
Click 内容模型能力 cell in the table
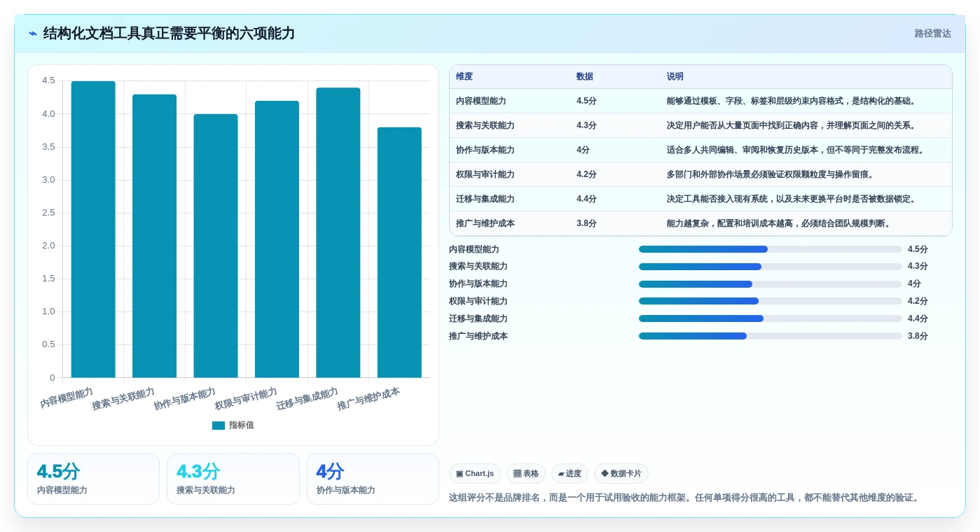[x=481, y=101]
